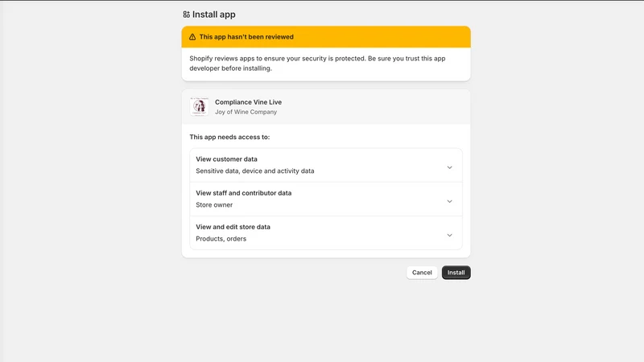Screen dimensions: 644x362
Task: Click 'Sensitive data, device and activity data' text
Action: pyautogui.click(x=254, y=171)
